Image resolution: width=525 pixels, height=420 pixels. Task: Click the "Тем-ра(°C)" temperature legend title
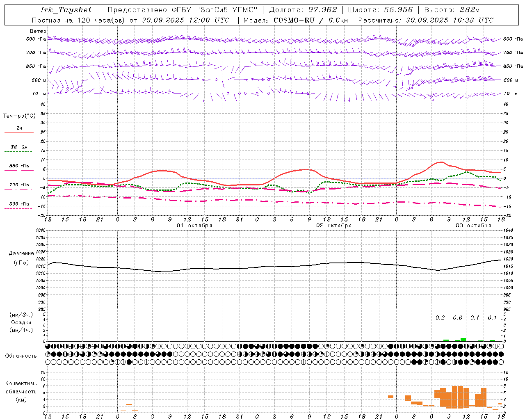tap(19, 116)
